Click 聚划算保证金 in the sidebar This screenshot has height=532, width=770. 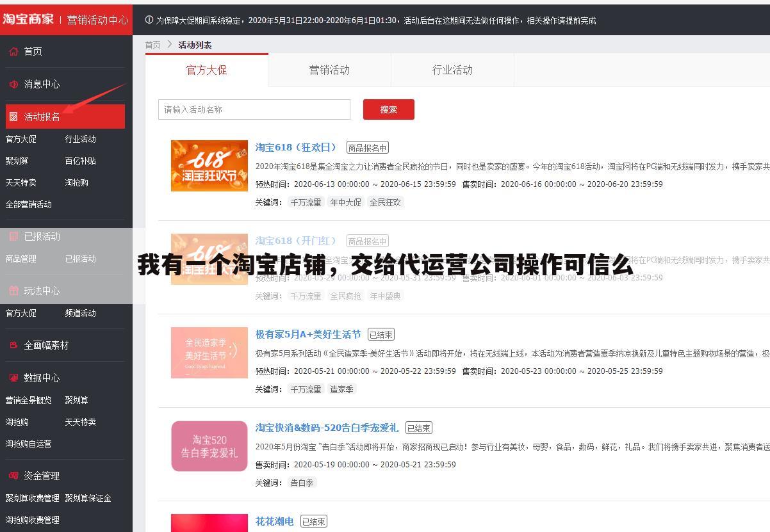(88, 498)
